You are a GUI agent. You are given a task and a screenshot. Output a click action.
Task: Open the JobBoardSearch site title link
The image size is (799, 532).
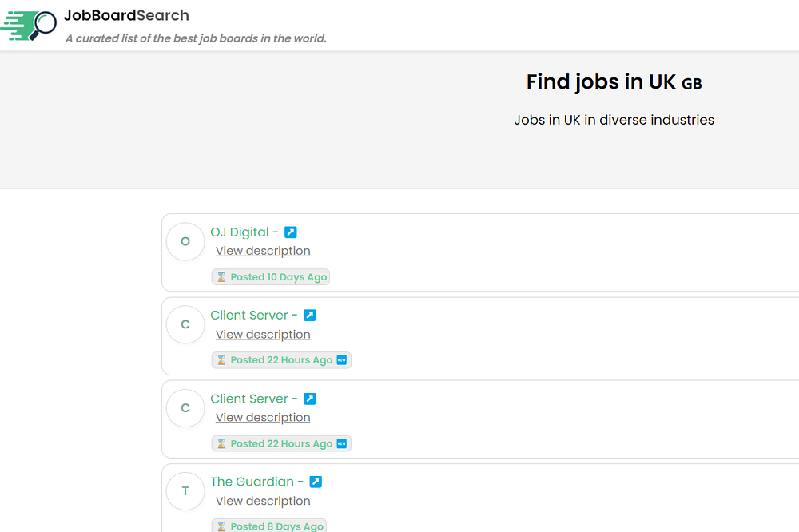tap(126, 15)
